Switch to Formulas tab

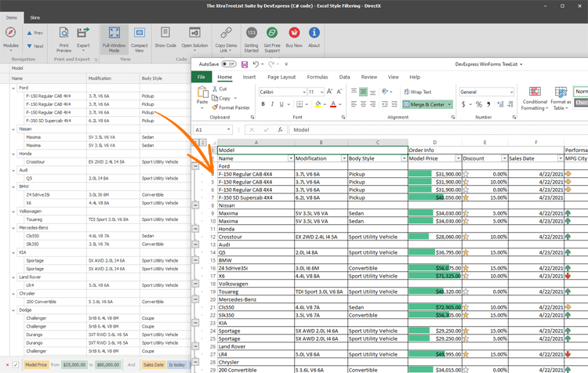(318, 77)
